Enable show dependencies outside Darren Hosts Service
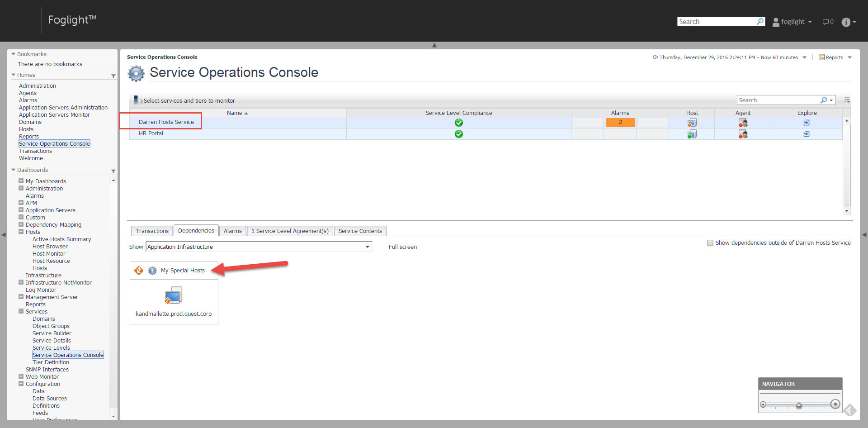 710,243
